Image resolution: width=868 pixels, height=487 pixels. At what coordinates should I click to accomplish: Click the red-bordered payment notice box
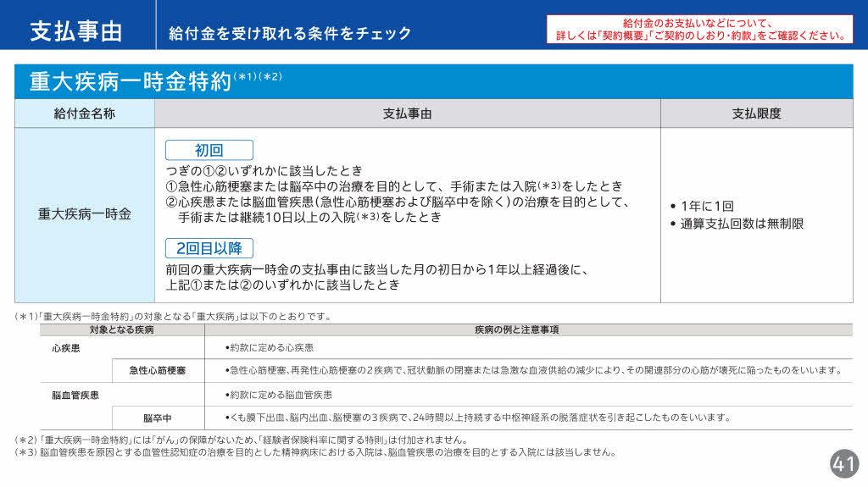pyautogui.click(x=699, y=30)
